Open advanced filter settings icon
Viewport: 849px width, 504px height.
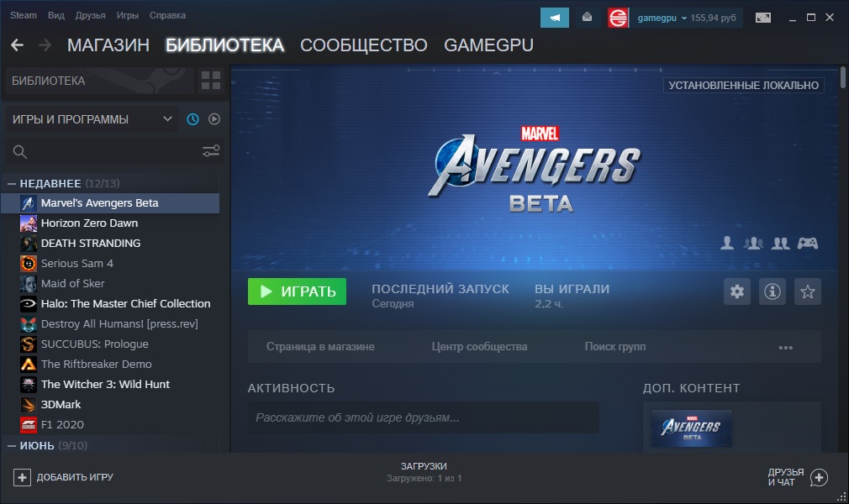[x=211, y=151]
